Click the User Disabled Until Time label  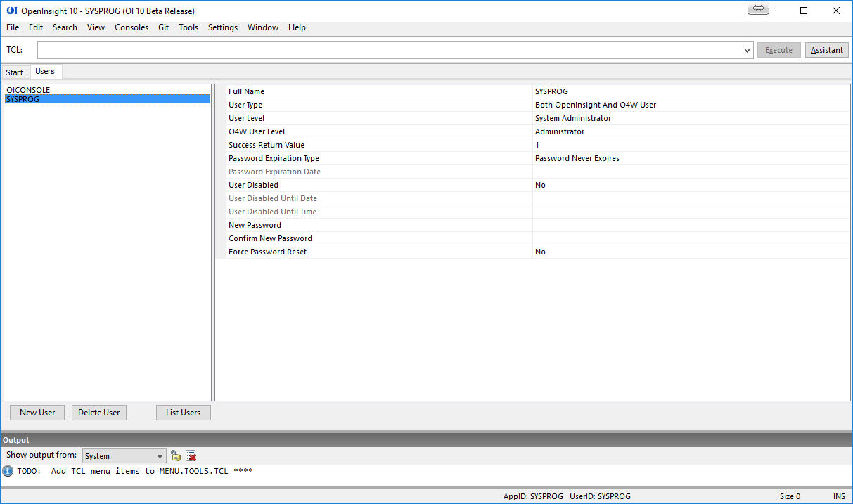tap(272, 212)
